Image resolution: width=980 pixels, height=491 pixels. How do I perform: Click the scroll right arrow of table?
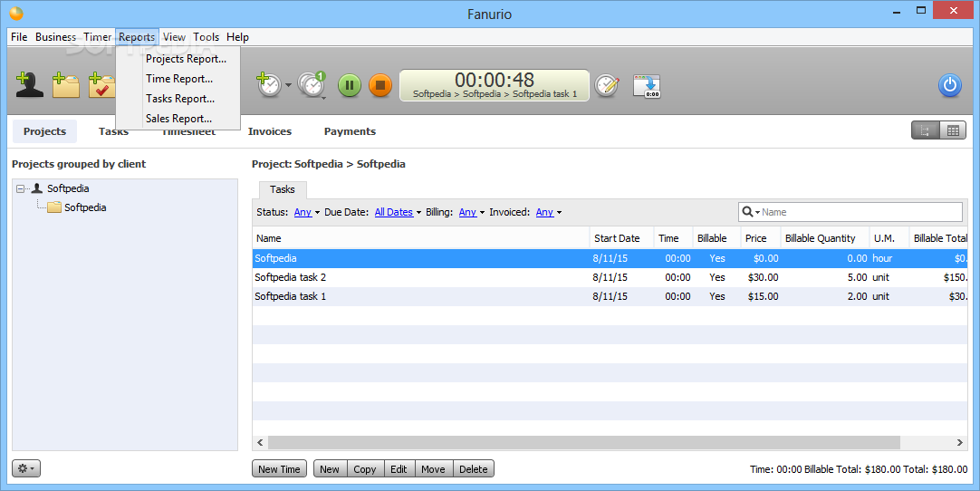(959, 442)
